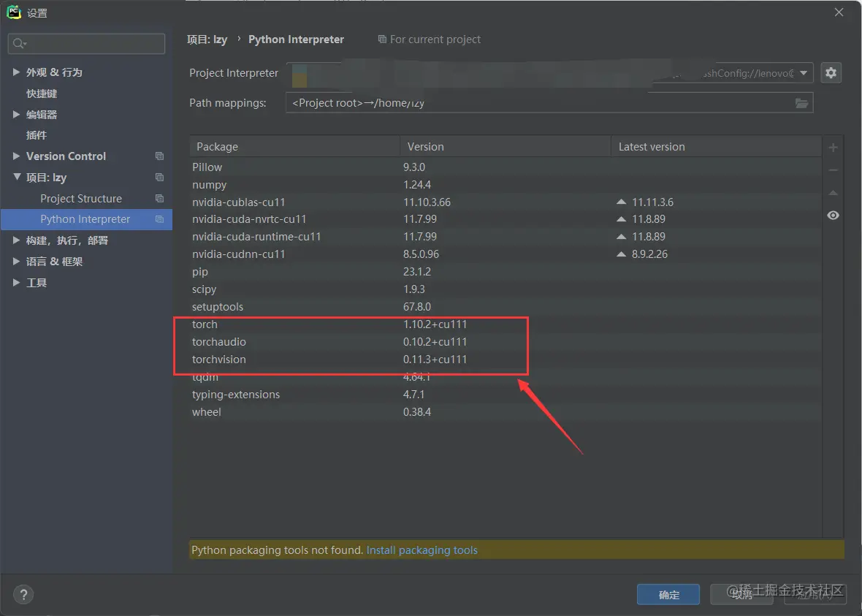Image resolution: width=862 pixels, height=616 pixels.
Task: Expand the 构建，执行，部署 group
Action: pyautogui.click(x=16, y=240)
